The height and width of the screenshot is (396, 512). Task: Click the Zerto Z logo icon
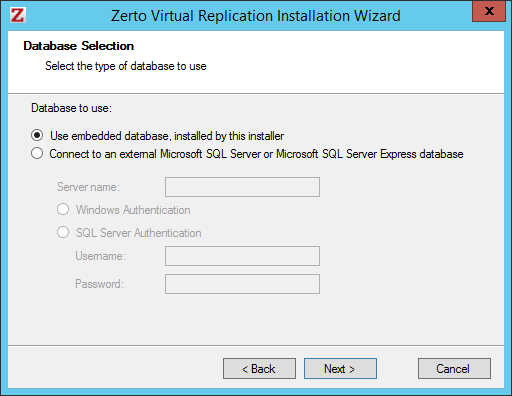(x=17, y=15)
